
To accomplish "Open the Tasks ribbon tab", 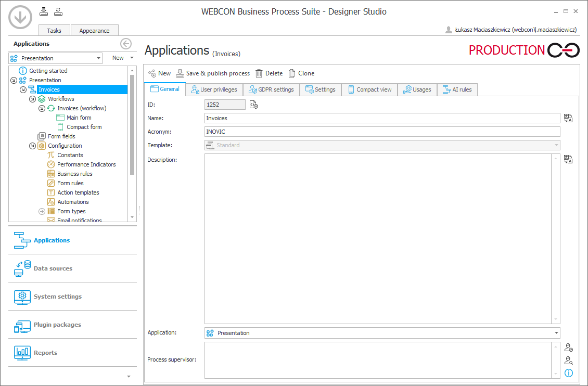I will click(x=54, y=30).
